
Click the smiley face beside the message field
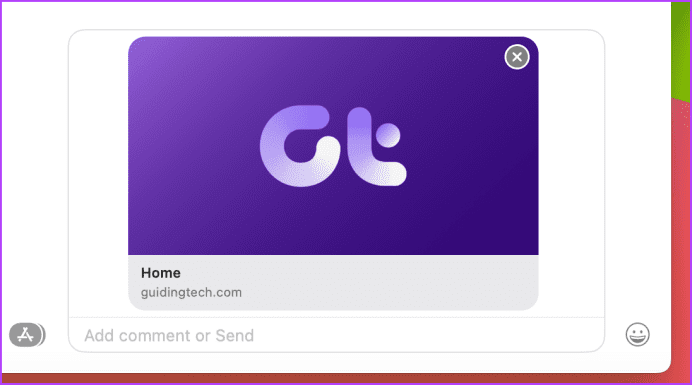click(637, 334)
